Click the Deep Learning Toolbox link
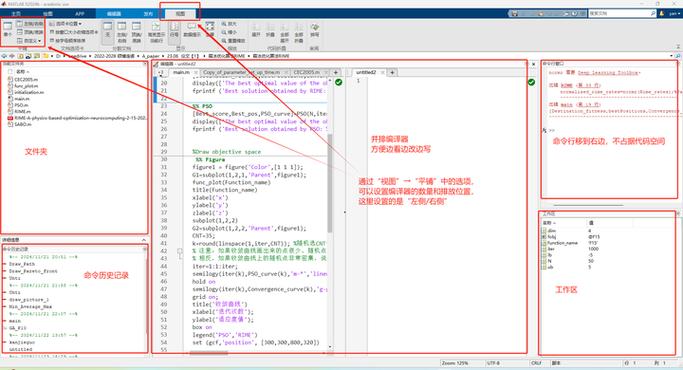Image resolution: width=683 pixels, height=370 pixels. pos(609,73)
